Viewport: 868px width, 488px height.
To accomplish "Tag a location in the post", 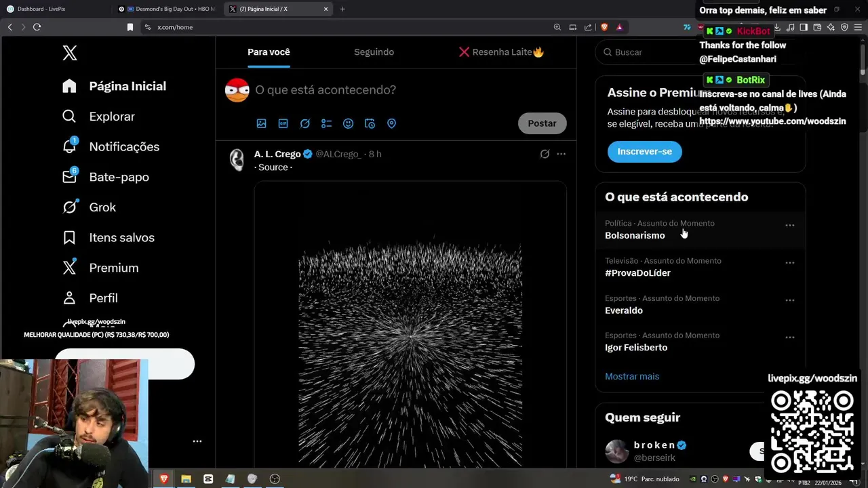I will [x=391, y=123].
